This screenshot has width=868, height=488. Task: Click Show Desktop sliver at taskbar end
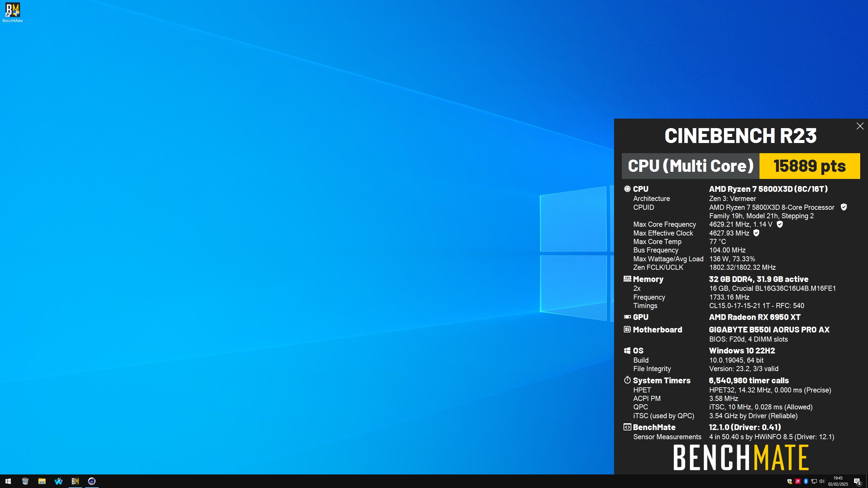[867, 481]
